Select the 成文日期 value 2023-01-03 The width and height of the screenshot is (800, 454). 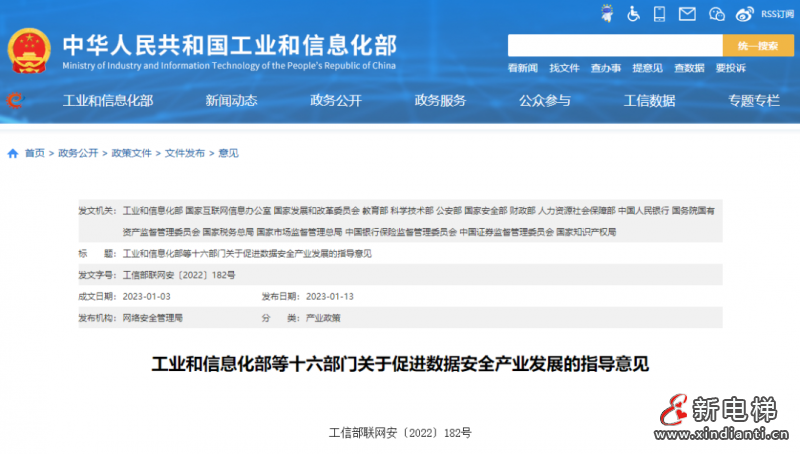146,296
